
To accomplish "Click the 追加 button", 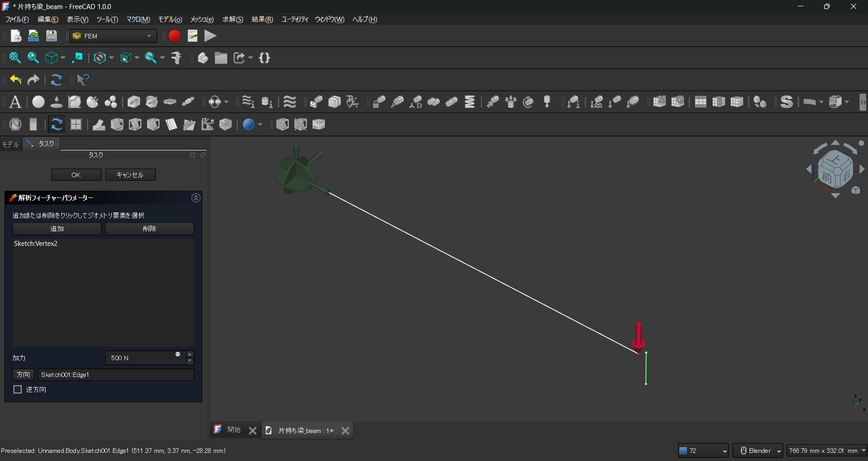I will 57,229.
